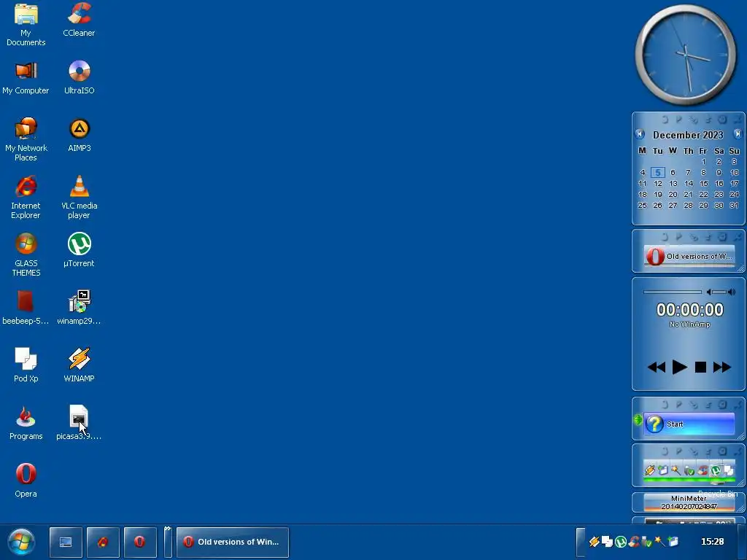This screenshot has width=747, height=560.
Task: Click 'Old versions of W...' Opera sidebar task
Action: (x=689, y=256)
